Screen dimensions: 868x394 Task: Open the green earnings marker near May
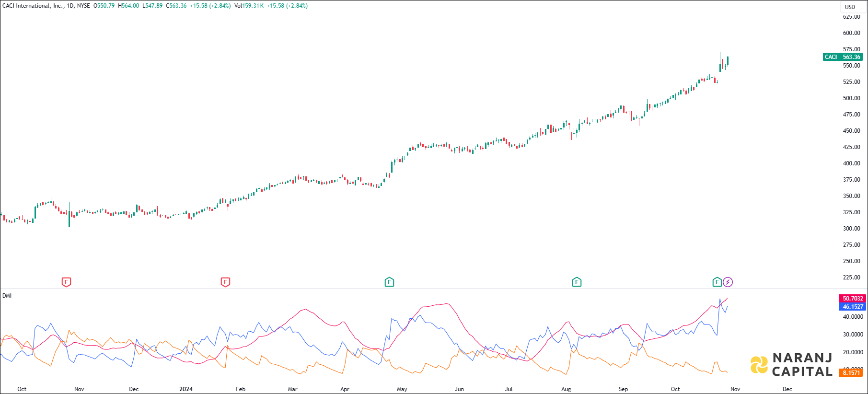(x=389, y=282)
